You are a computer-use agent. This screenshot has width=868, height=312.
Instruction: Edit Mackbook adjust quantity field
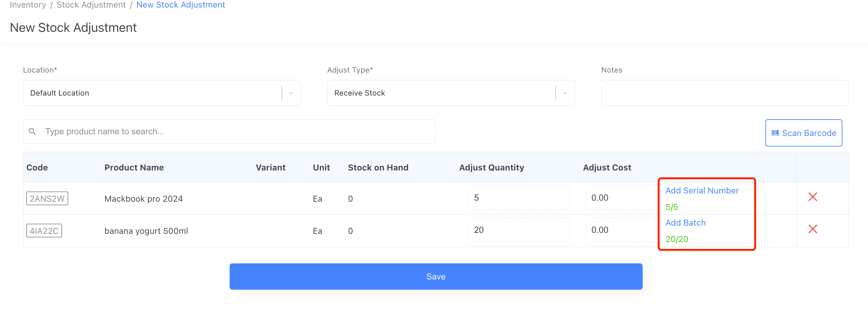[x=518, y=198]
